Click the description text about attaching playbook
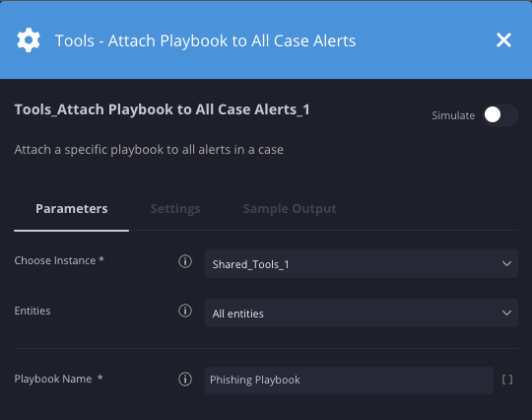Viewport: 532px width, 420px height. click(149, 150)
